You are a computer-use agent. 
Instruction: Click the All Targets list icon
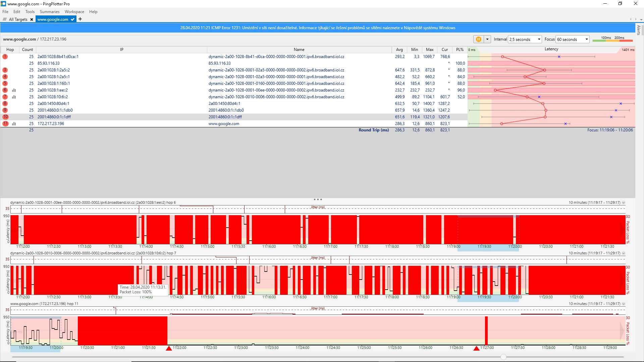[x=5, y=19]
